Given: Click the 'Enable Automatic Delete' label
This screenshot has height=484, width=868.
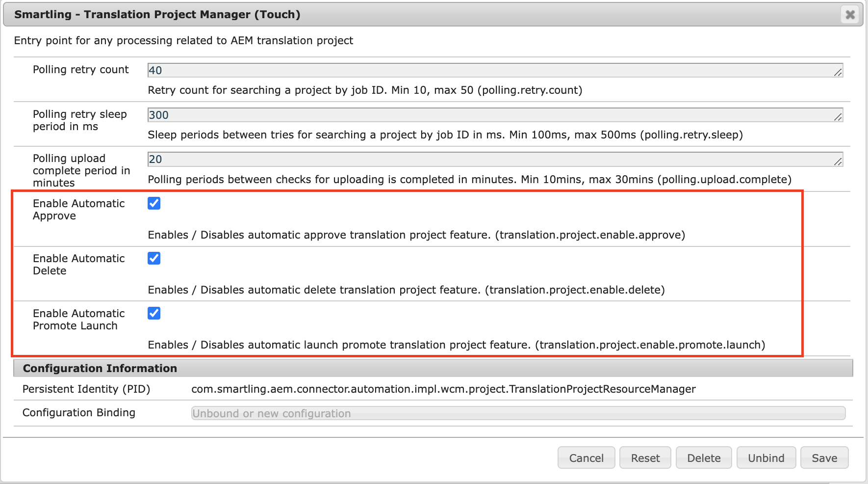Looking at the screenshot, I should (x=79, y=265).
